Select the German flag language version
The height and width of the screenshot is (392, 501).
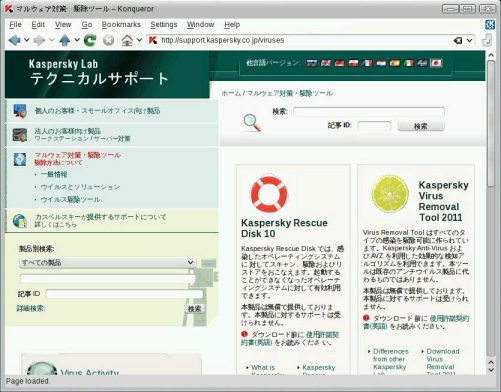[x=339, y=63]
